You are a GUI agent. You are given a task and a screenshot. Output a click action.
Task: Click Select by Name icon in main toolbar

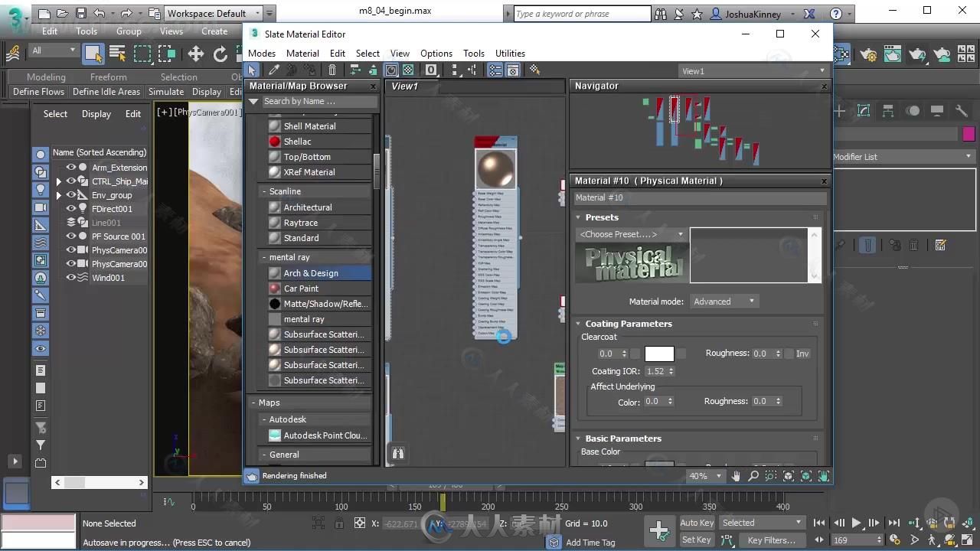click(117, 53)
